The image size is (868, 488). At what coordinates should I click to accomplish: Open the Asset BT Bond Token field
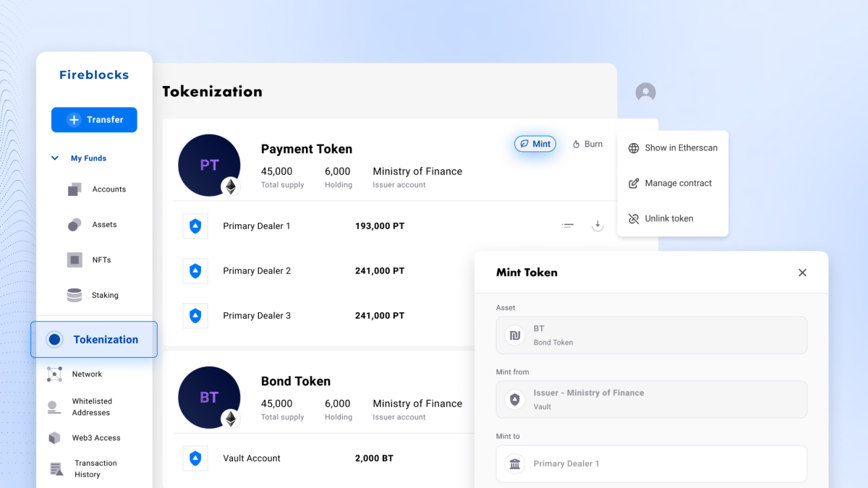tap(652, 335)
